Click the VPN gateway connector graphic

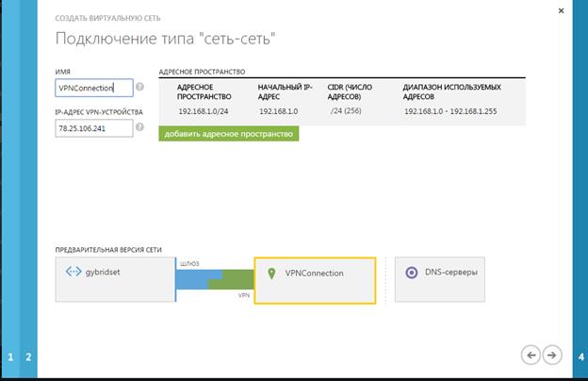[216, 278]
